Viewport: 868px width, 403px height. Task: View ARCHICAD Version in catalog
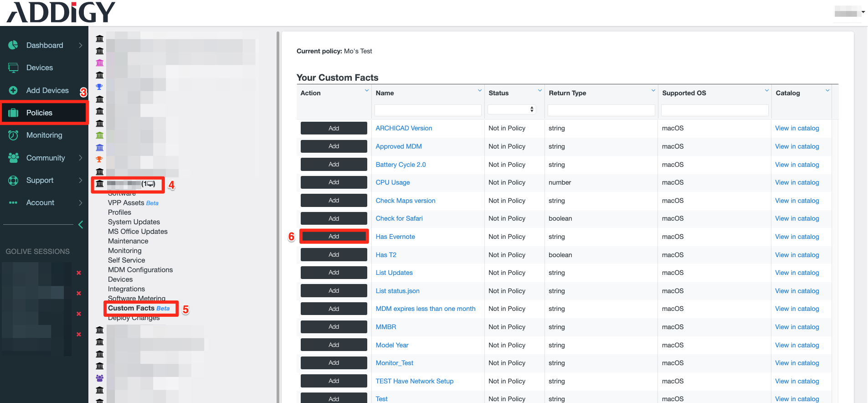[x=797, y=128]
